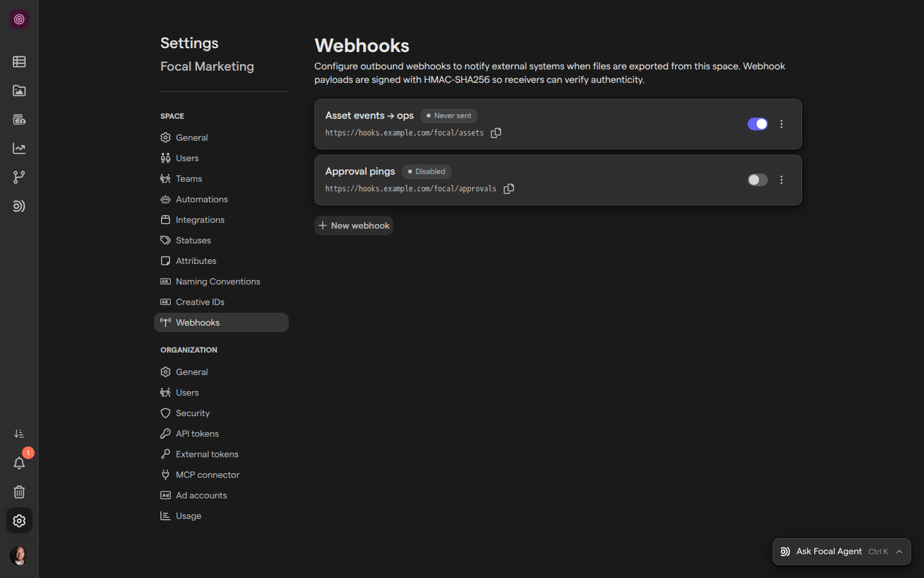Copy the focal/approvals webhook URL

pos(509,189)
